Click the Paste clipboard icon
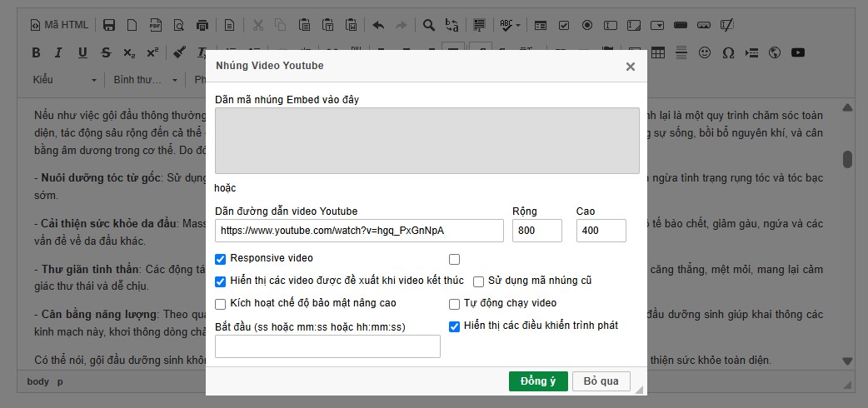Screen dimensions: 868x408 pyautogui.click(x=304, y=25)
